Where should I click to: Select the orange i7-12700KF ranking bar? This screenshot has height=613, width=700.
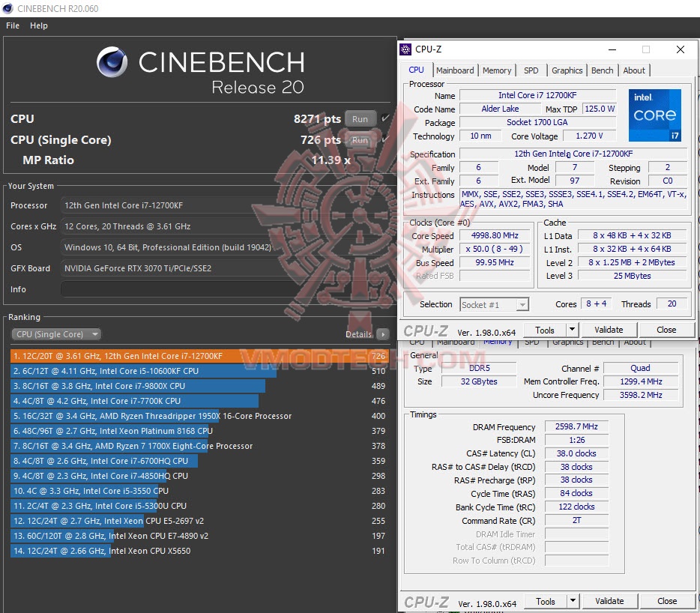pos(199,356)
